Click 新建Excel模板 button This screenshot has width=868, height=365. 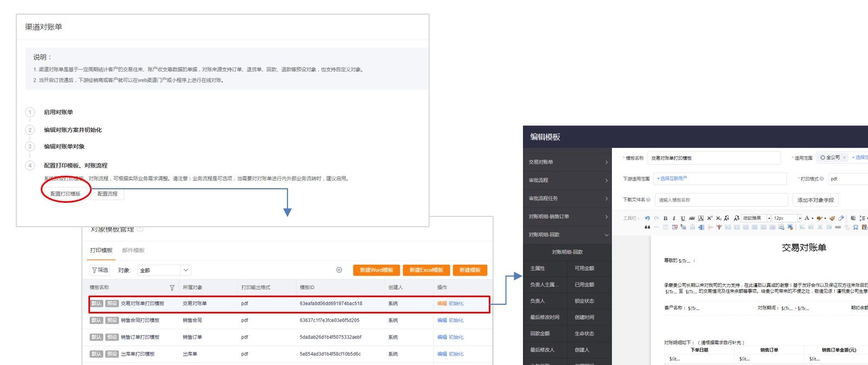click(x=426, y=270)
